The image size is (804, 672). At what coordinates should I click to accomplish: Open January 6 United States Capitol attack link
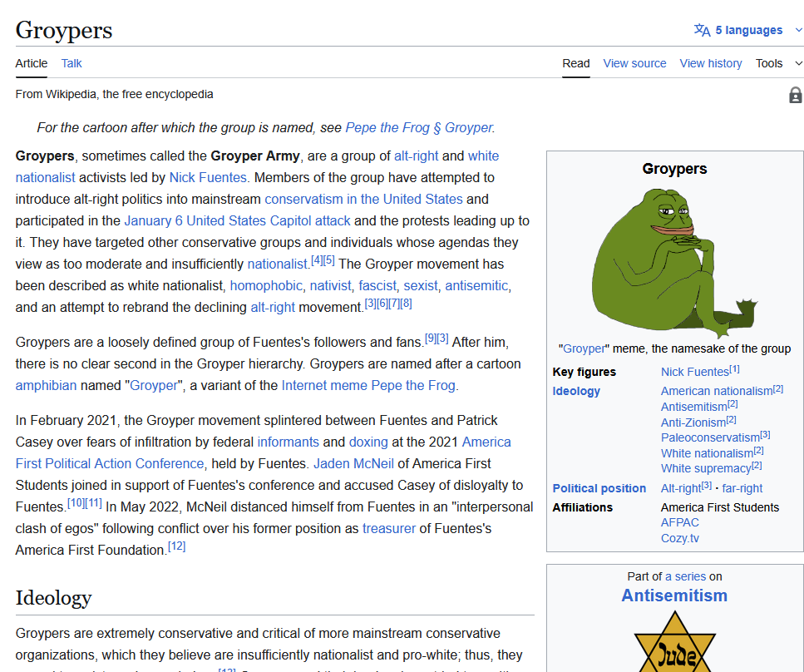click(x=238, y=220)
